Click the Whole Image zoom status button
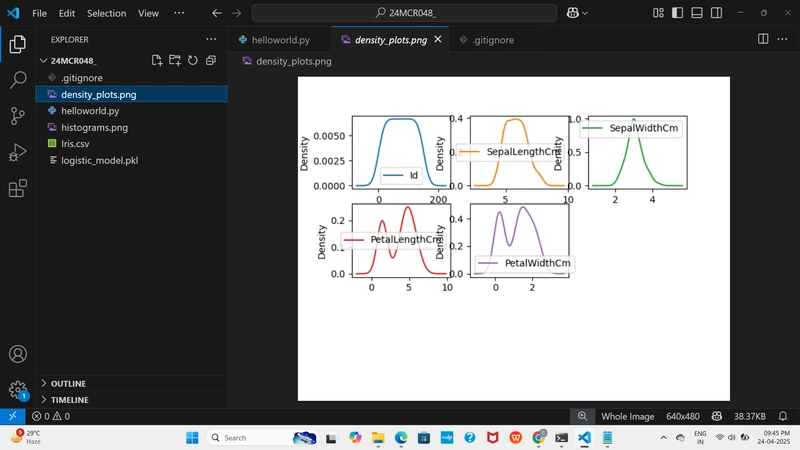This screenshot has width=800, height=450. [628, 416]
